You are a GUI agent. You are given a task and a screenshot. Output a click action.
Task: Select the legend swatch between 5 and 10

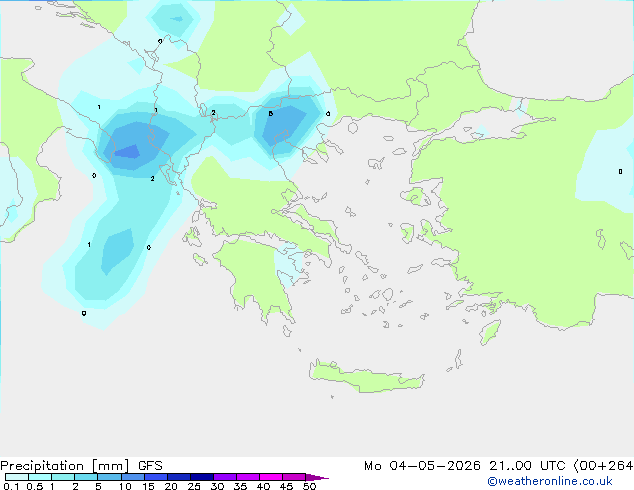[109, 477]
